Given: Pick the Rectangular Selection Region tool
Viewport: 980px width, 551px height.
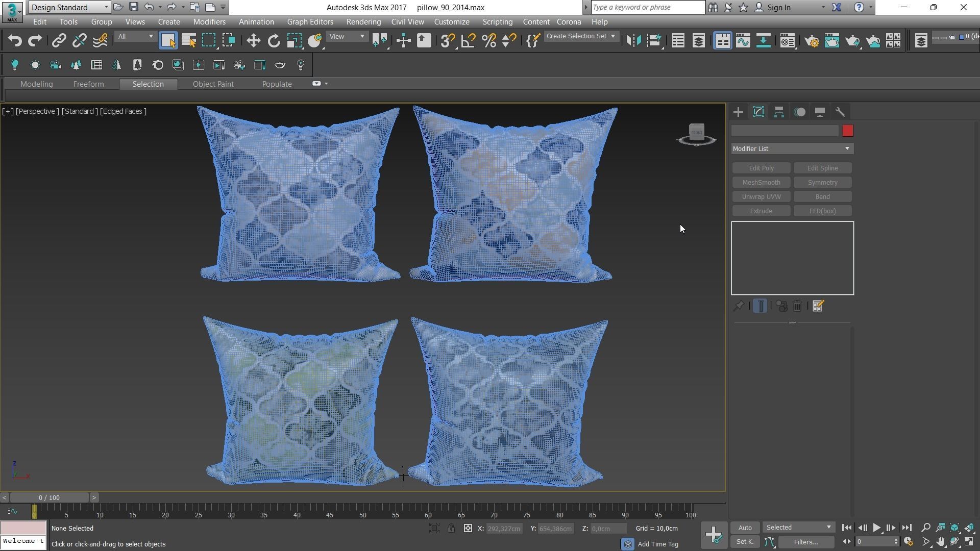Looking at the screenshot, I should pyautogui.click(x=209, y=41).
